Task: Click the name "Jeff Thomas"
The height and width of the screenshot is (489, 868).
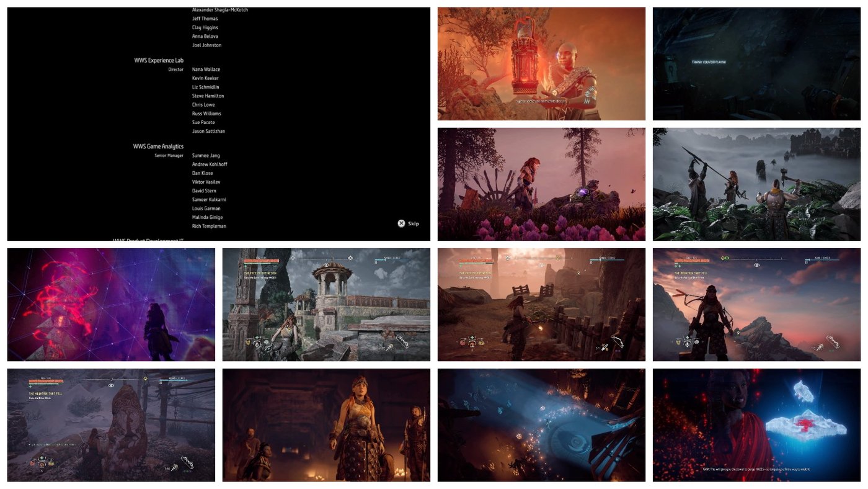Action: [205, 19]
